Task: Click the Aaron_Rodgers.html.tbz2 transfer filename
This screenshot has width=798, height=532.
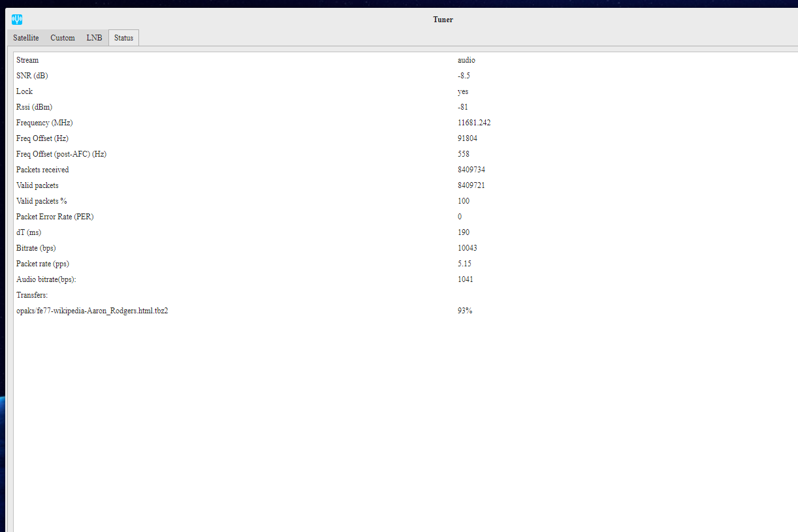Action: pos(92,311)
